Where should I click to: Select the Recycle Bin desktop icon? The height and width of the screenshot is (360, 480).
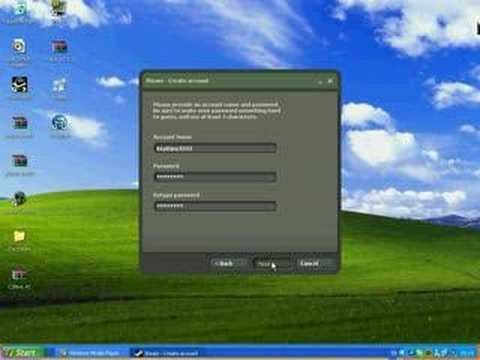[19, 10]
